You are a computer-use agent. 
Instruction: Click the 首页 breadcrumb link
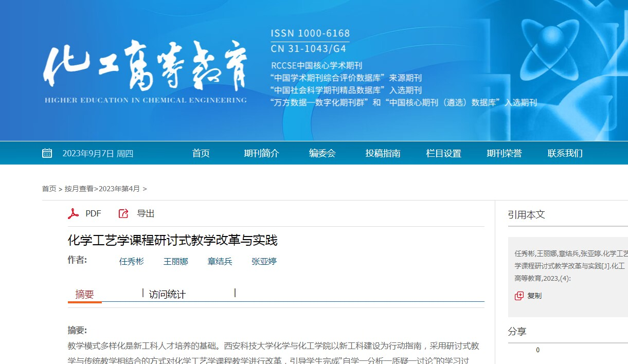(x=49, y=189)
